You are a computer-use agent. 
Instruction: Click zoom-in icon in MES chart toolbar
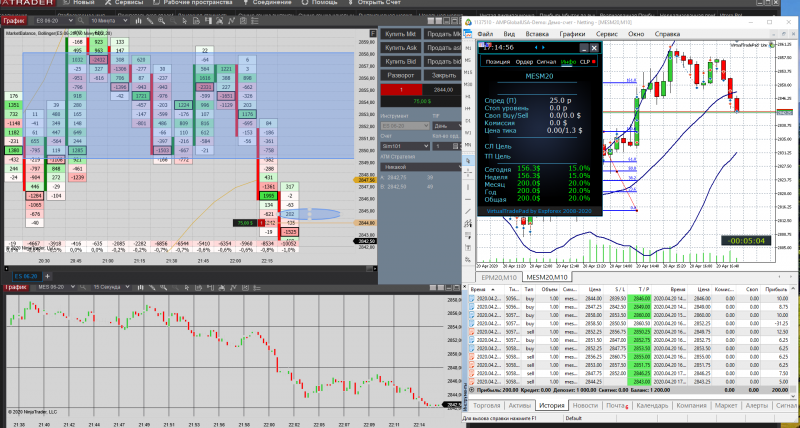(x=162, y=287)
